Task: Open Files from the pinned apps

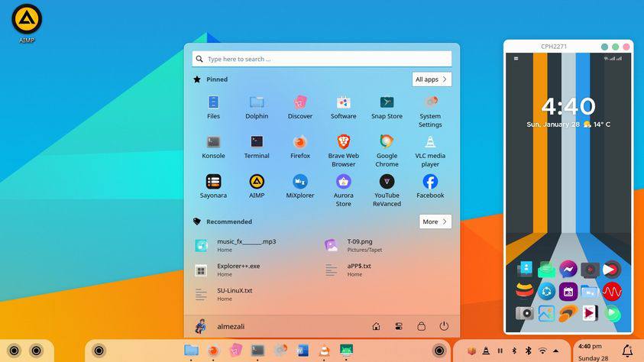Action: coord(213,107)
